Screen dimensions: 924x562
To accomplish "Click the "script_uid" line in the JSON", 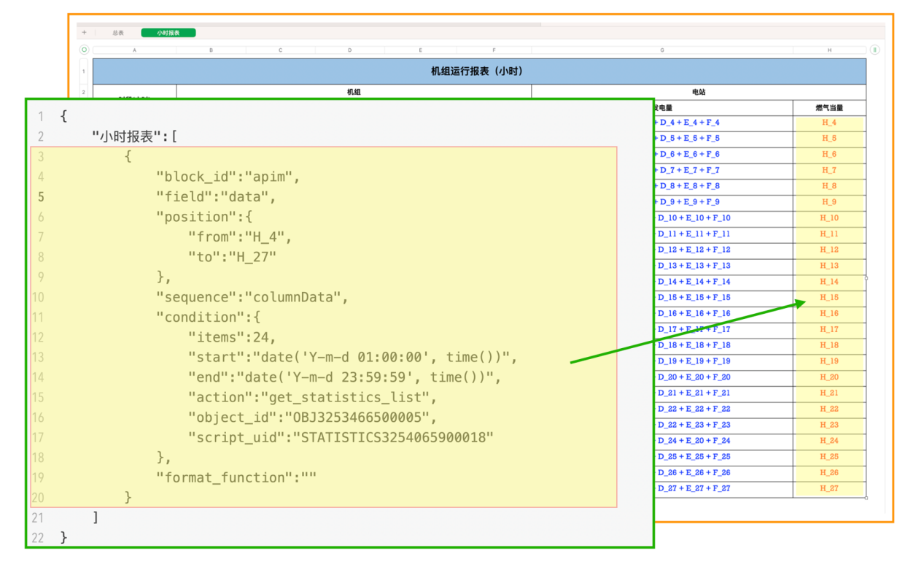I will tap(340, 437).
